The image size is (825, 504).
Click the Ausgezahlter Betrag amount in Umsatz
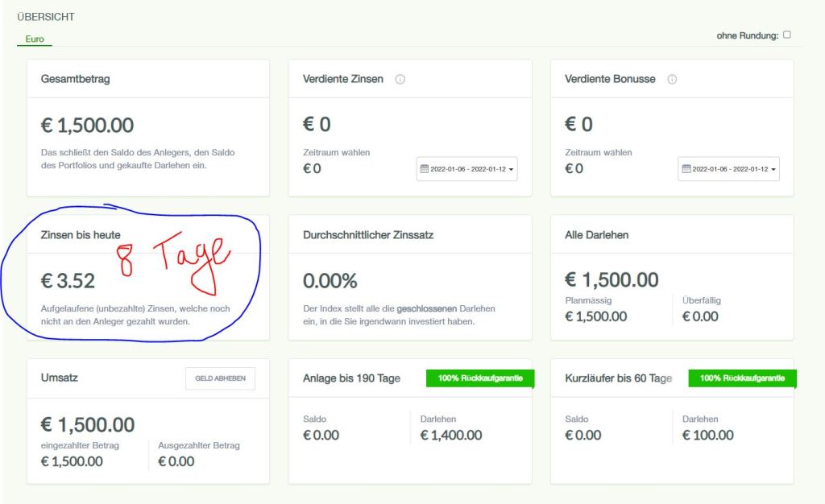click(176, 461)
